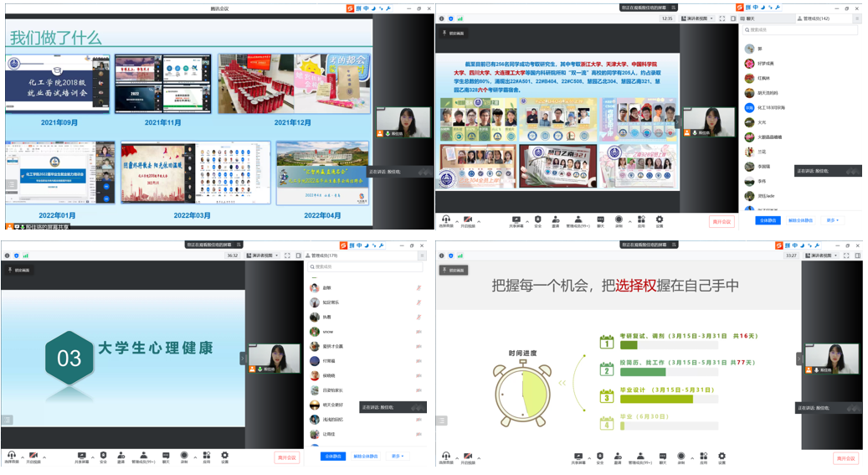This screenshot has width=868, height=475.
Task: Click the headphone 选择音频 icon in the 大学生心理健康 window
Action: [11, 455]
